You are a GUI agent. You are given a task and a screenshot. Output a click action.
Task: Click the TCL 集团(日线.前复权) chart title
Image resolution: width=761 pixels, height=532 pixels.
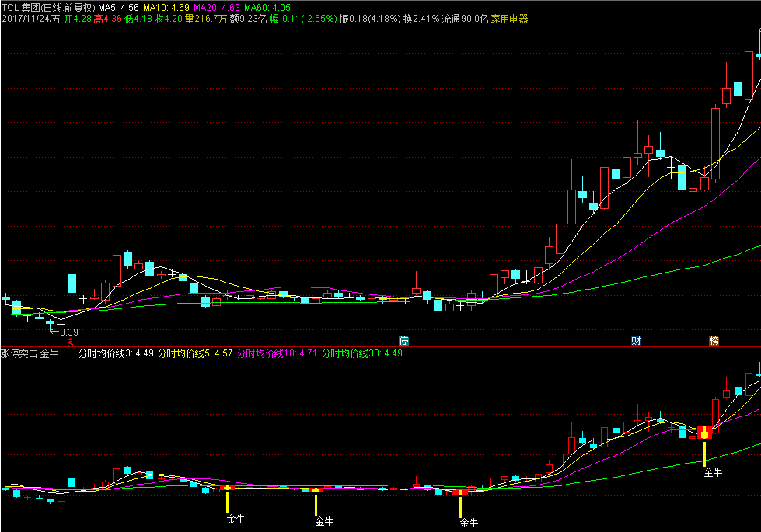48,8
